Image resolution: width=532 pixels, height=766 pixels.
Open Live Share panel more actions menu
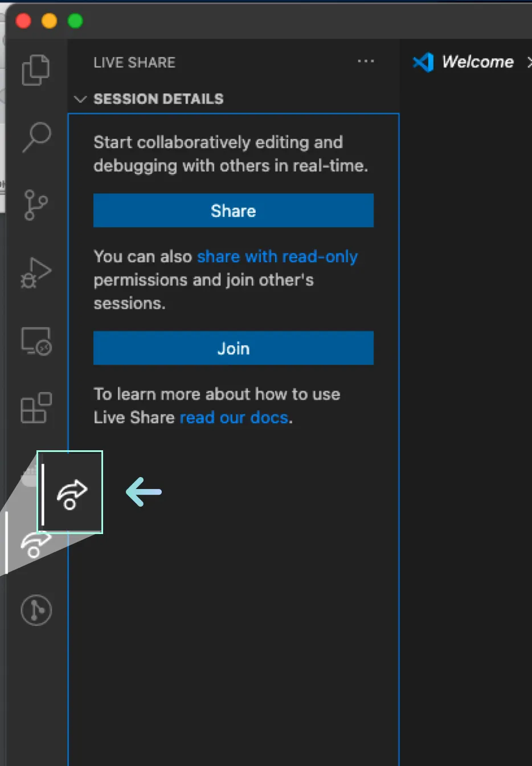click(x=366, y=62)
